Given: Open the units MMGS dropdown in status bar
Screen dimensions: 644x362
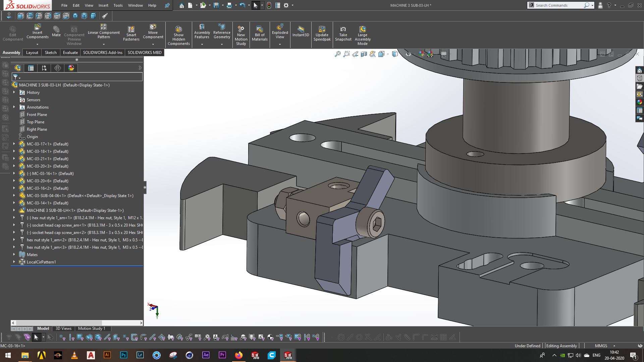Looking at the screenshot, I should tap(614, 346).
